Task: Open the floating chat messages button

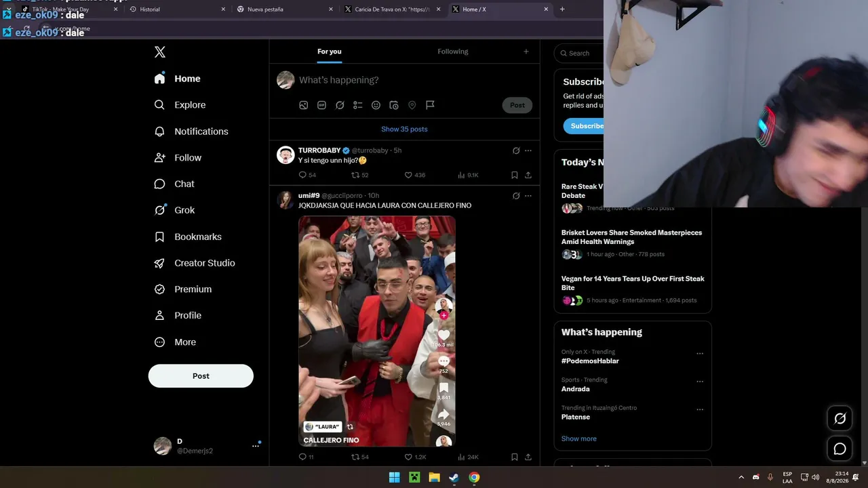Action: [x=840, y=449]
